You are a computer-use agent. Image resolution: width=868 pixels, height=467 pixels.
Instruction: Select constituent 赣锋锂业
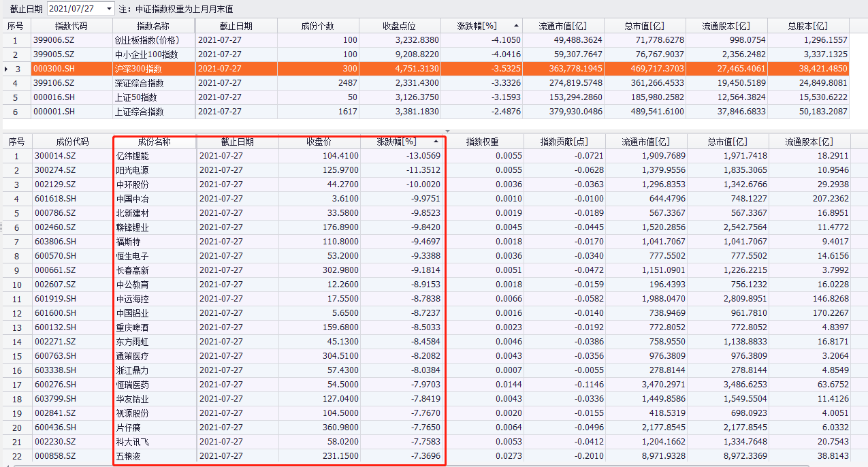click(132, 227)
